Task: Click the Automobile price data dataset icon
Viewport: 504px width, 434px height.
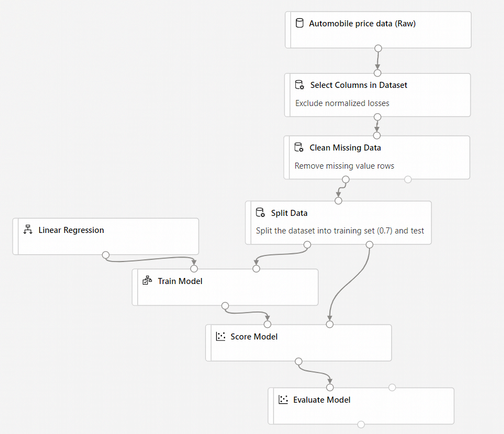Action: [x=299, y=23]
